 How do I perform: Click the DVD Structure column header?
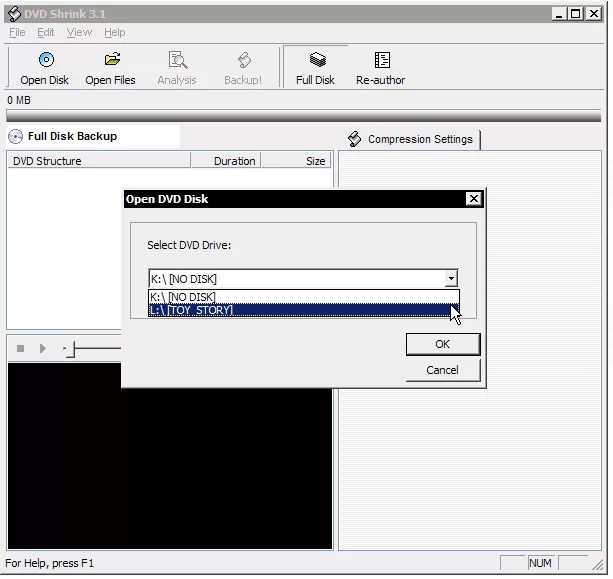tap(99, 161)
